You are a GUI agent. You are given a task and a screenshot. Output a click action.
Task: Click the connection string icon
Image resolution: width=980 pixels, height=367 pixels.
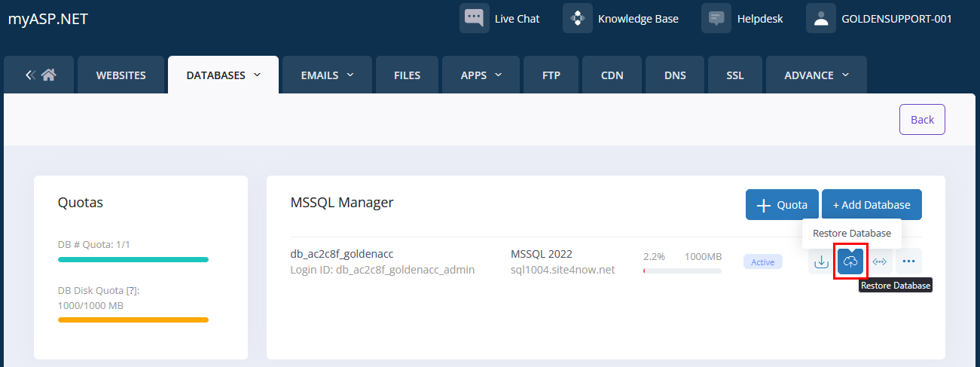click(x=880, y=261)
